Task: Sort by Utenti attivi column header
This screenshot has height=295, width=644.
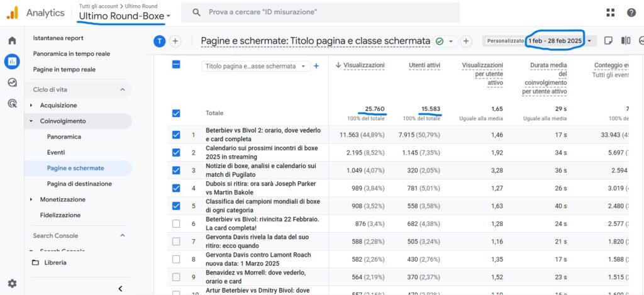Action: pos(424,65)
